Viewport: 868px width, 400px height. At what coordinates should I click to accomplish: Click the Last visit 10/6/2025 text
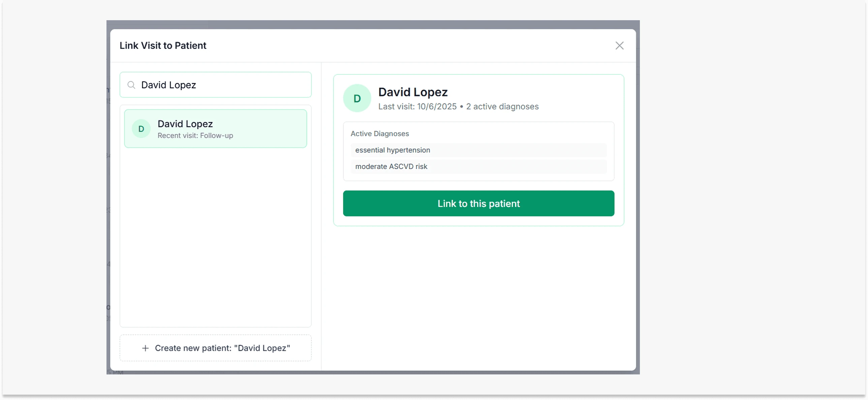click(417, 106)
